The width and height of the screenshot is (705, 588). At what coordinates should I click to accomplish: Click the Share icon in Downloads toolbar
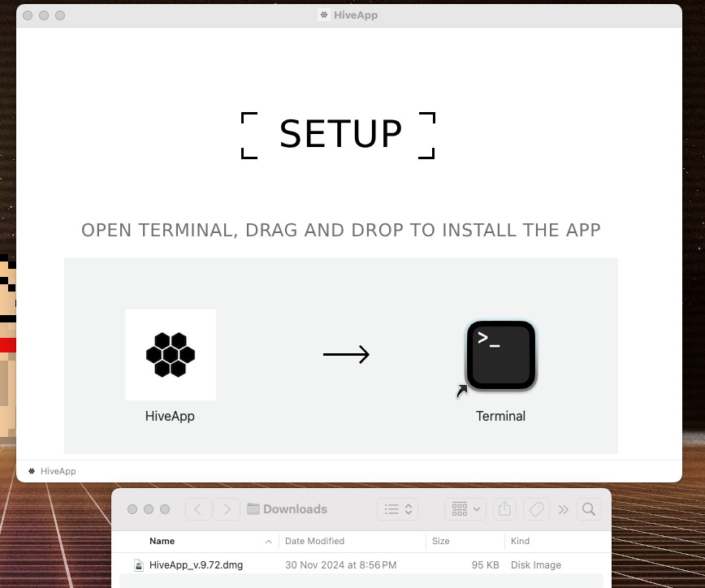pos(505,509)
